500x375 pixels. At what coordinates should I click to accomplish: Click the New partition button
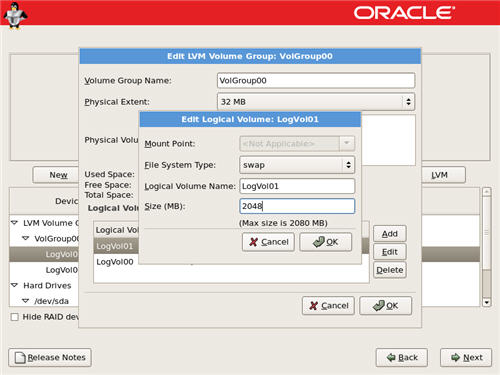click(56, 175)
